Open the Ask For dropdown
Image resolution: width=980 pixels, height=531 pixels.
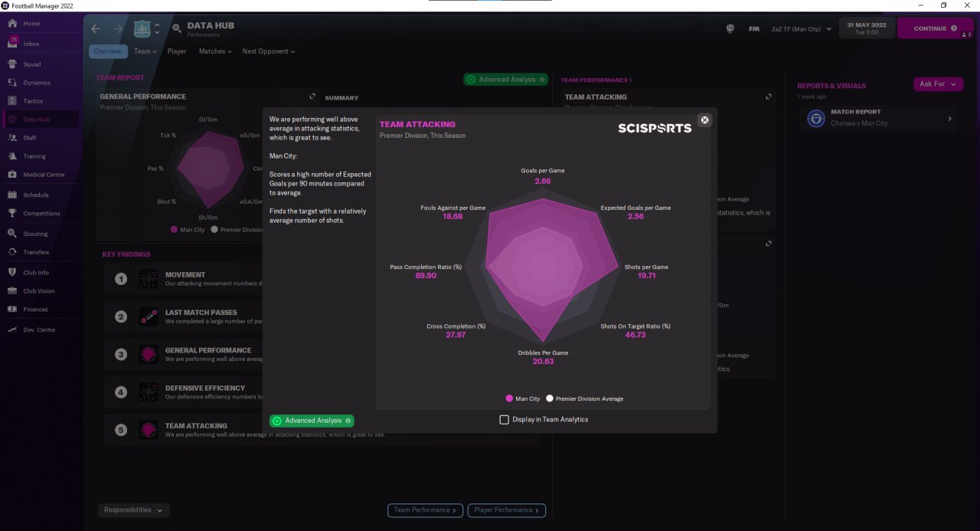click(x=938, y=84)
